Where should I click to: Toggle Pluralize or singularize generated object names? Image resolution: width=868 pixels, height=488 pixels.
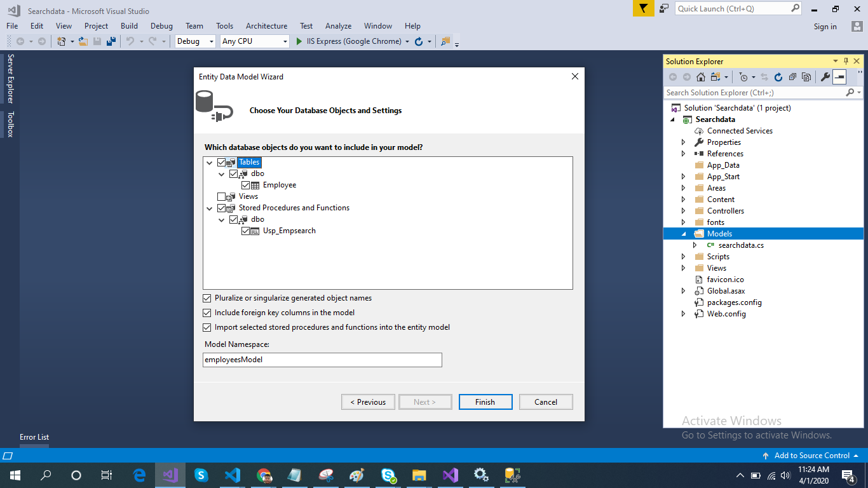207,298
